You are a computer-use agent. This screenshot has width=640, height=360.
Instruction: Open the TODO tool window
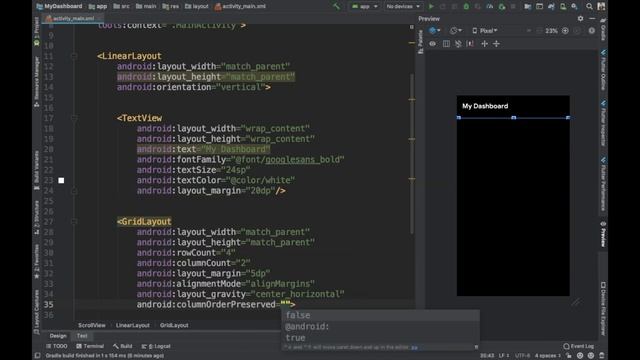point(56,346)
